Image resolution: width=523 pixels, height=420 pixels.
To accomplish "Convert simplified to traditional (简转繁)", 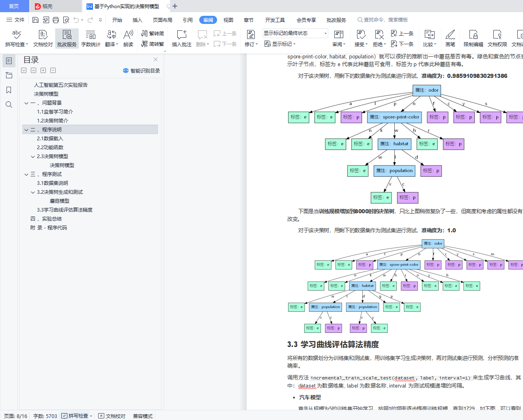I will point(153,44).
